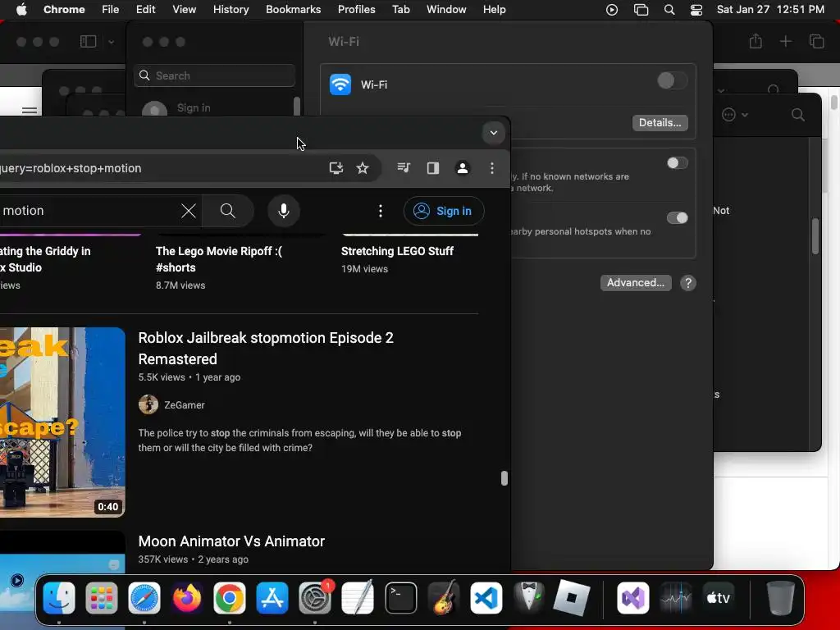This screenshot has height=630, width=840.
Task: Open screen mirroring icon in menu bar
Action: pyautogui.click(x=641, y=10)
